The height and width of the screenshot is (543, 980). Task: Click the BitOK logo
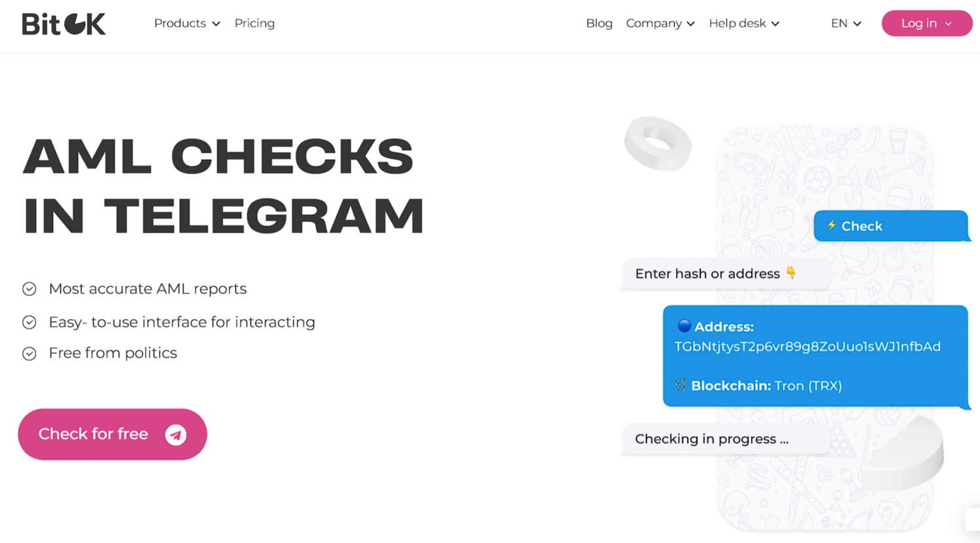[x=63, y=23]
